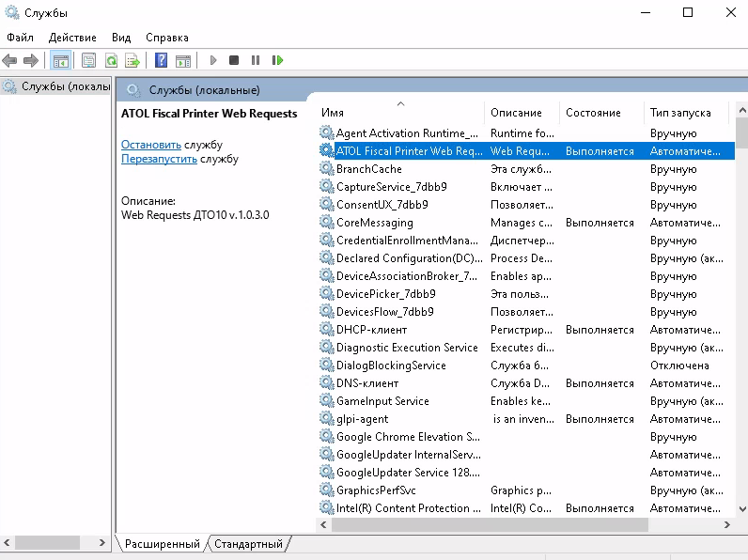Click the Export List toolbar icon

point(132,60)
